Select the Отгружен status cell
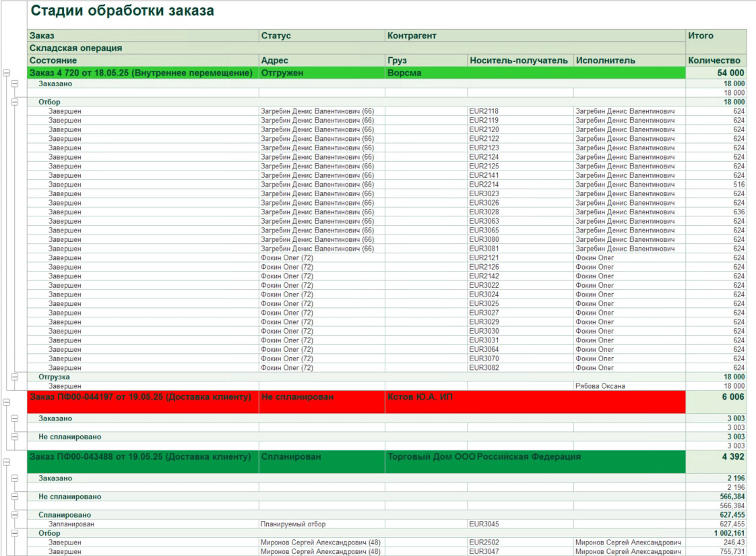Image resolution: width=756 pixels, height=556 pixels. point(322,73)
